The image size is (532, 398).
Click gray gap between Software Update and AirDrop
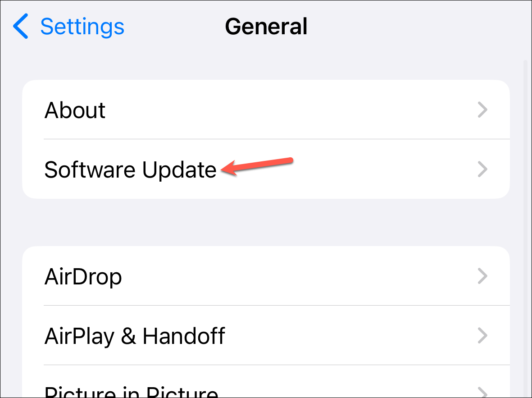(266, 222)
